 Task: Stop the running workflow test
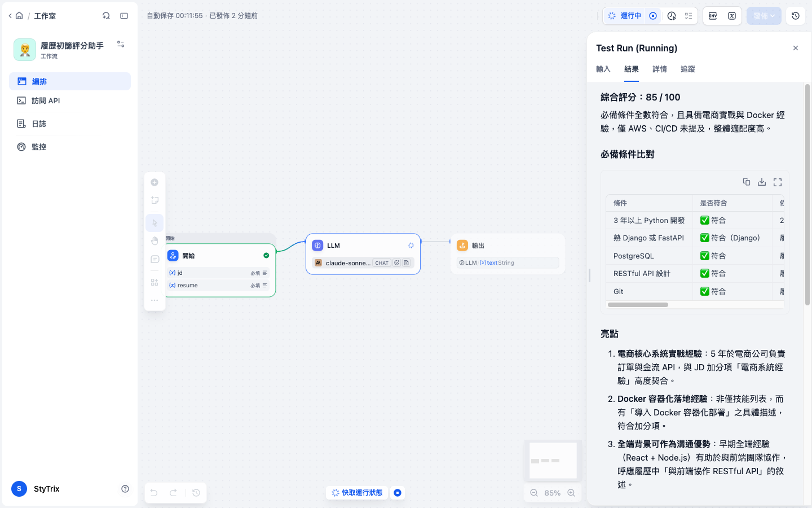[653, 16]
